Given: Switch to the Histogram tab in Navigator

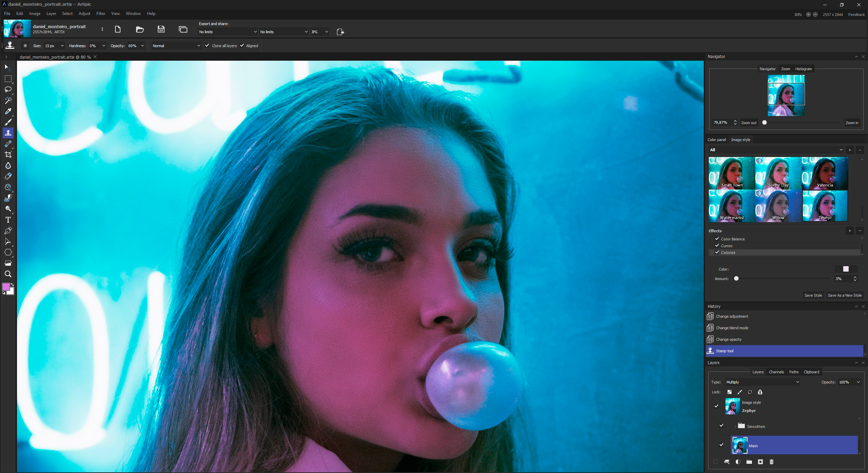Looking at the screenshot, I should pos(803,69).
